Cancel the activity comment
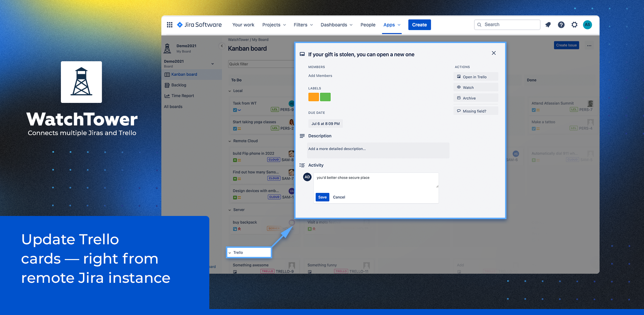644x315 pixels. (x=339, y=197)
